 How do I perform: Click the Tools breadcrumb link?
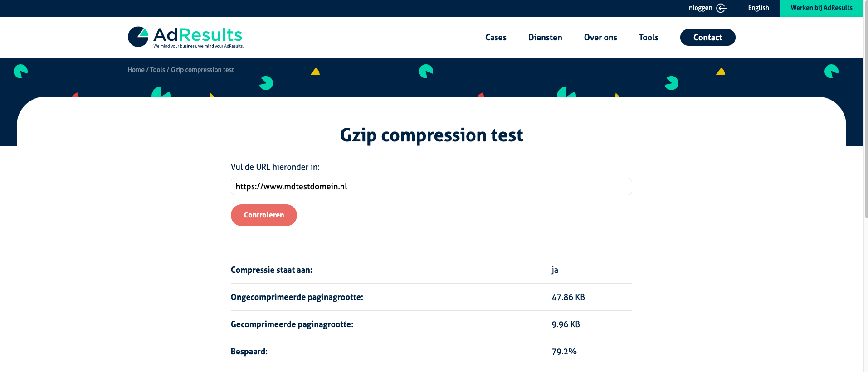[157, 70]
